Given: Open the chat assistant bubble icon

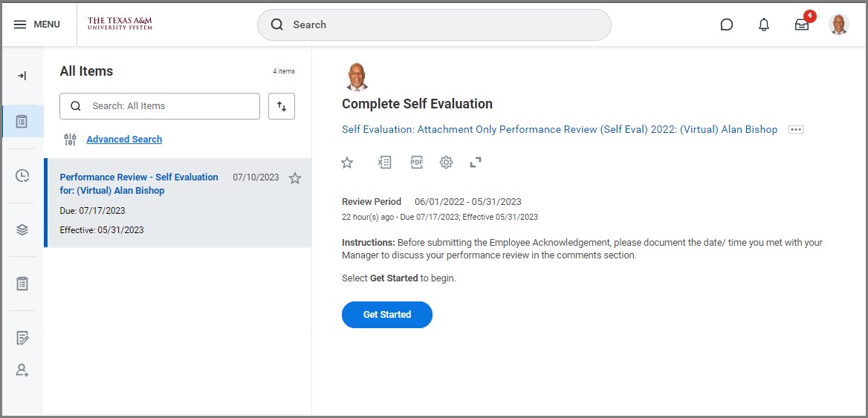Looking at the screenshot, I should point(727,25).
